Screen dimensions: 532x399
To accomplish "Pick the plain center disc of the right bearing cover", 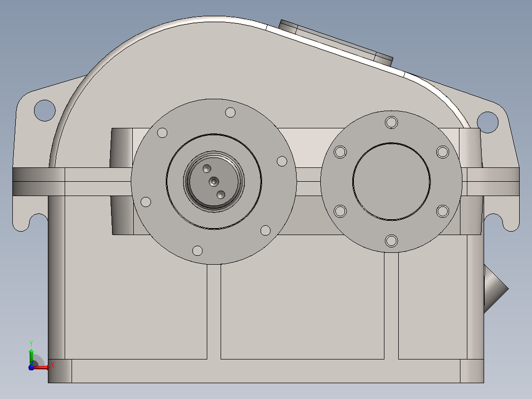I will pos(391,181).
